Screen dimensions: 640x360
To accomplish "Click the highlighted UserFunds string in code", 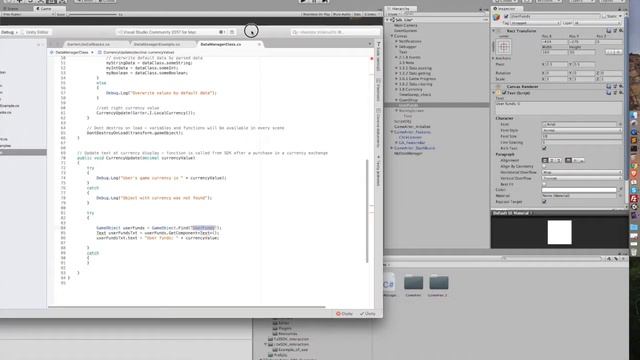I will pos(203,228).
